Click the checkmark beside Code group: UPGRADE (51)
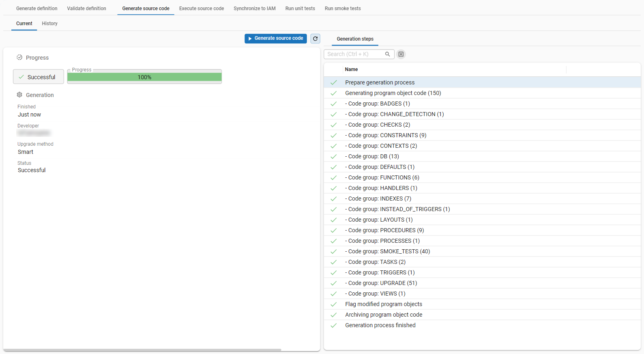Viewport: 644px width, 354px height. (x=334, y=283)
